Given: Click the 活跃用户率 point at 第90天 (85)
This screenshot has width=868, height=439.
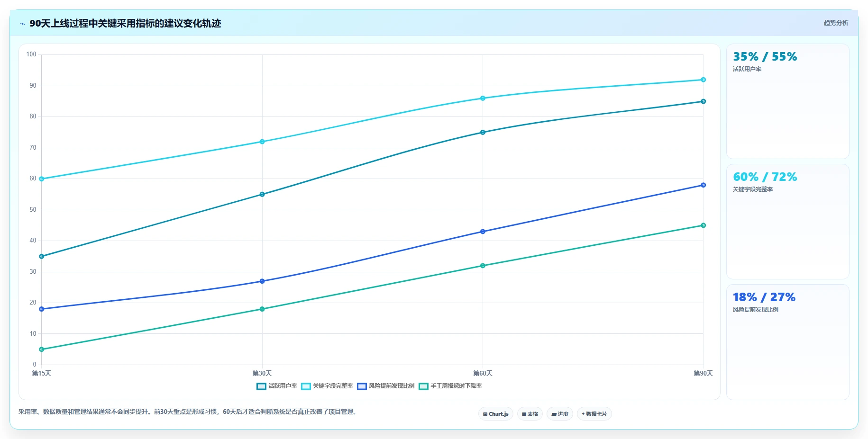Looking at the screenshot, I should (x=703, y=101).
